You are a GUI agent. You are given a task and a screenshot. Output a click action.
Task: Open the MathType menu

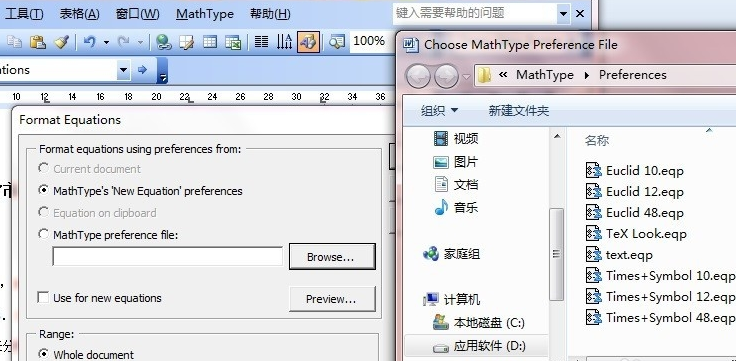[x=205, y=14]
